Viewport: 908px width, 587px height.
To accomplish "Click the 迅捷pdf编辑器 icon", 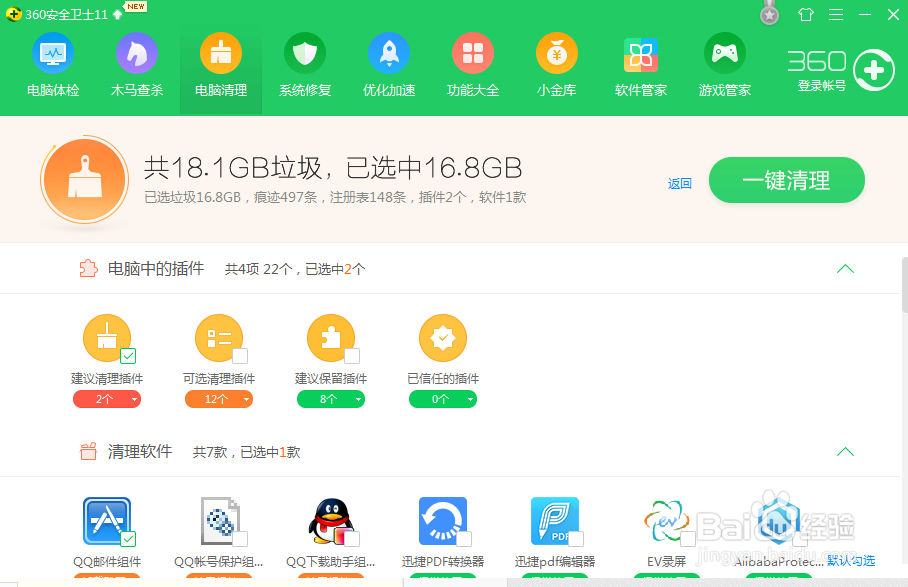I will tap(554, 521).
